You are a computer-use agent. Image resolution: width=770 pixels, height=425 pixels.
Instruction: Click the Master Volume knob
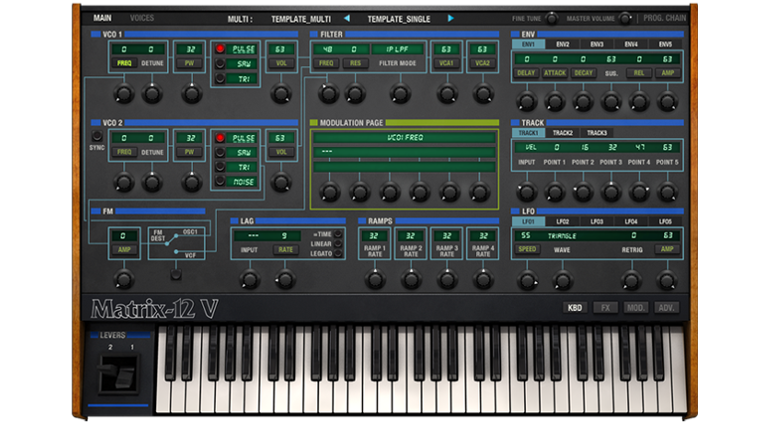click(625, 19)
